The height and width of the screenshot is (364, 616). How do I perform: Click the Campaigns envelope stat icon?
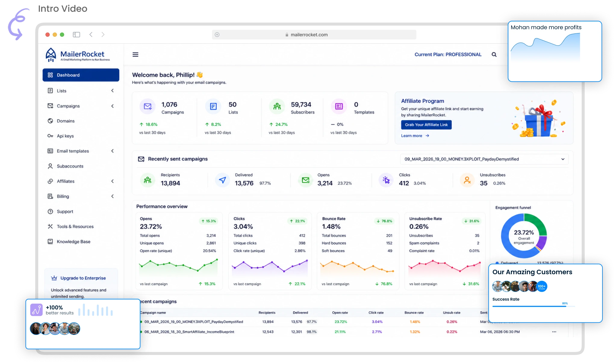[148, 106]
